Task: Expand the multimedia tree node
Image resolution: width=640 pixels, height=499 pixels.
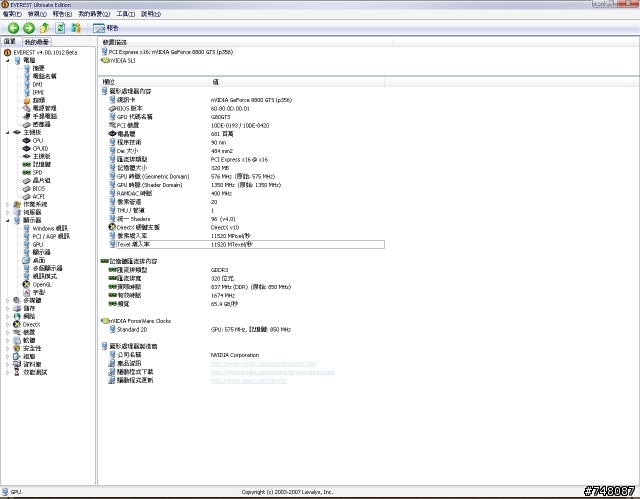Action: 7,300
